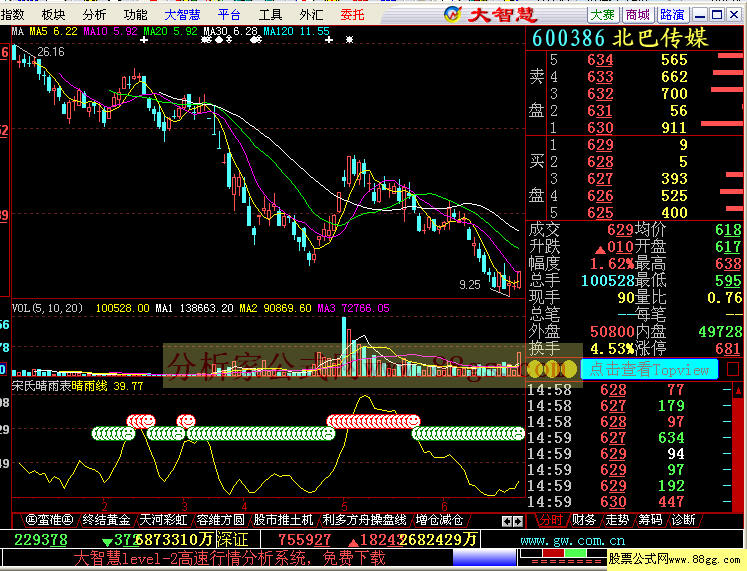The width and height of the screenshot is (747, 571).
Task: Maximize the 大智慧 window
Action: 717,15
